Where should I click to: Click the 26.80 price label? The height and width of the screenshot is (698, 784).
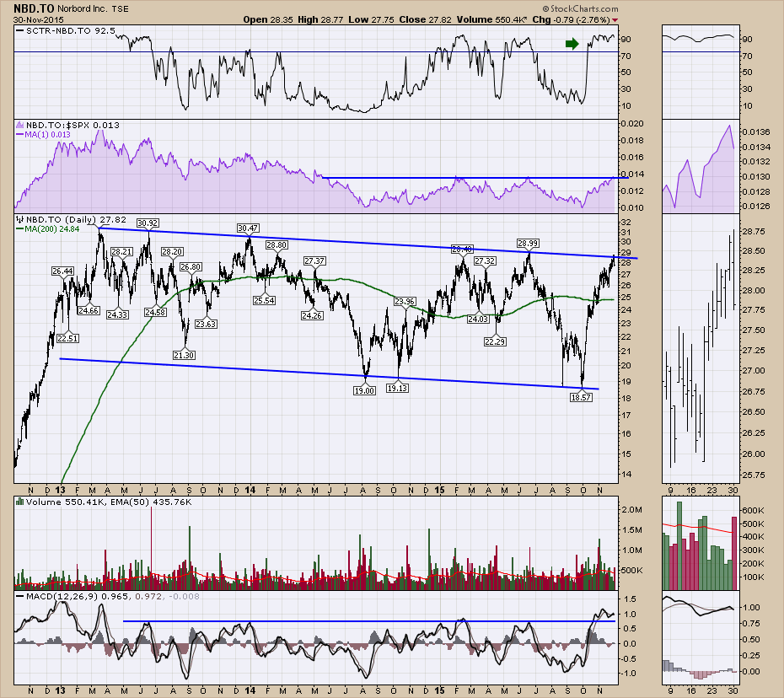(x=191, y=266)
